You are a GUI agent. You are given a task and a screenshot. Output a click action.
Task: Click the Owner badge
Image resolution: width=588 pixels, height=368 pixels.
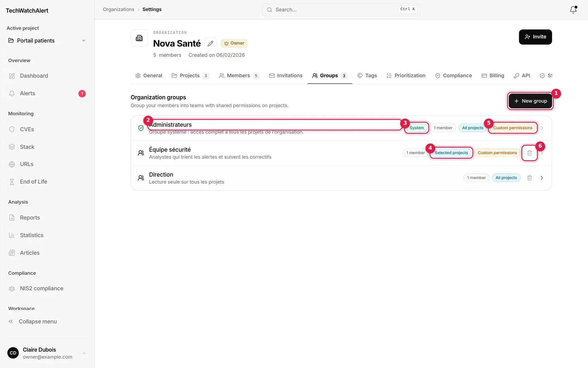[234, 43]
